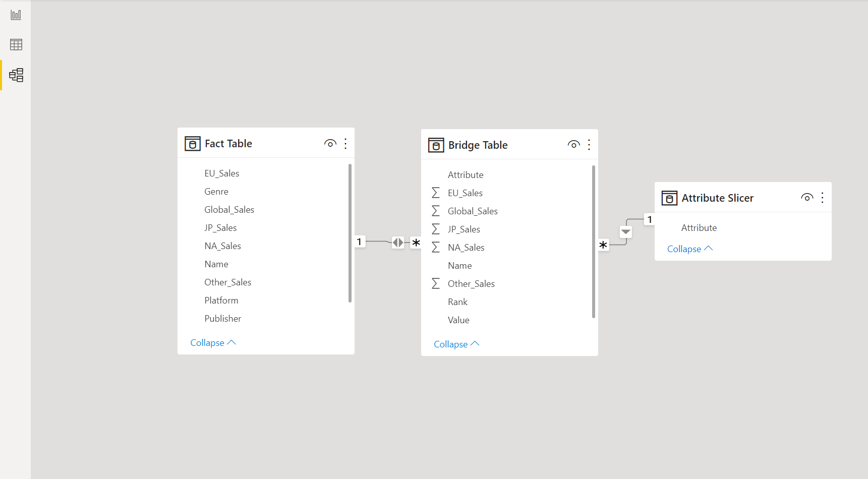Toggle Fact Table visibility eye
The height and width of the screenshot is (479, 868).
[x=330, y=144]
